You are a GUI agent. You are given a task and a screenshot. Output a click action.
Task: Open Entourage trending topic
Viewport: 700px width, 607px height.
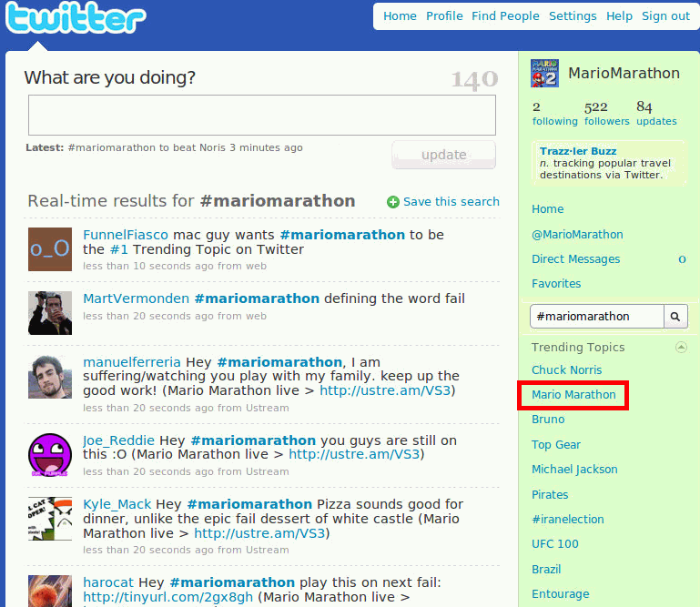(x=560, y=594)
